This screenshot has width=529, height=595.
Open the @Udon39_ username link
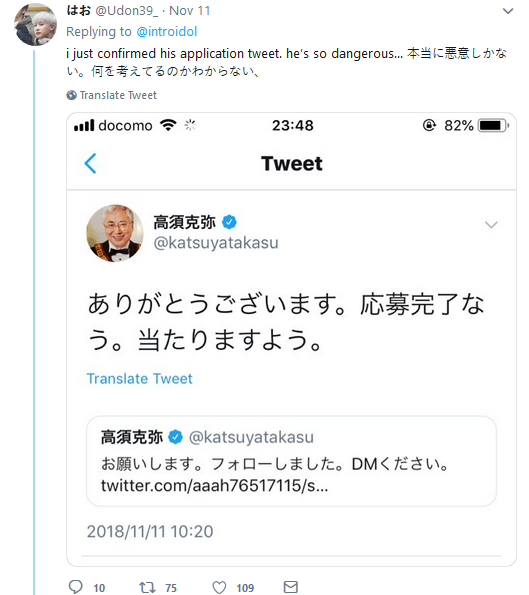coord(126,11)
